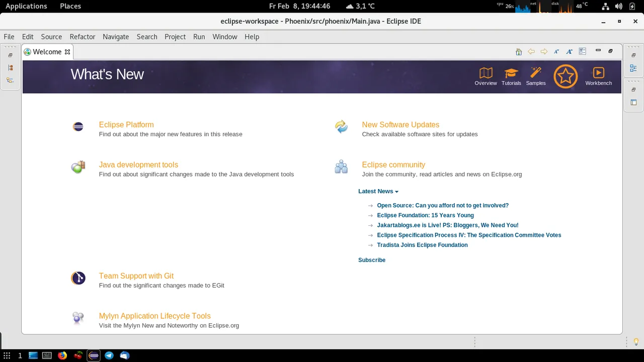The width and height of the screenshot is (644, 362).
Task: Open the Eclipse community link
Action: [x=393, y=165]
